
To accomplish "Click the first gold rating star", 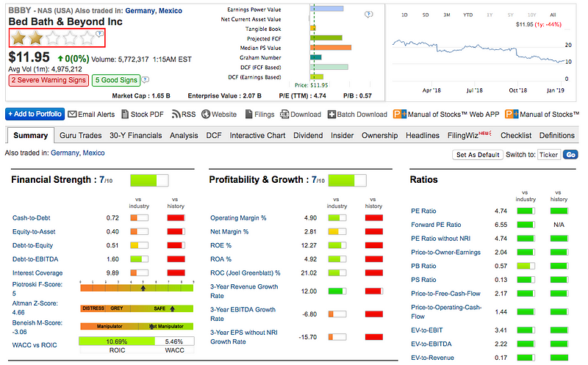I will pyautogui.click(x=18, y=38).
